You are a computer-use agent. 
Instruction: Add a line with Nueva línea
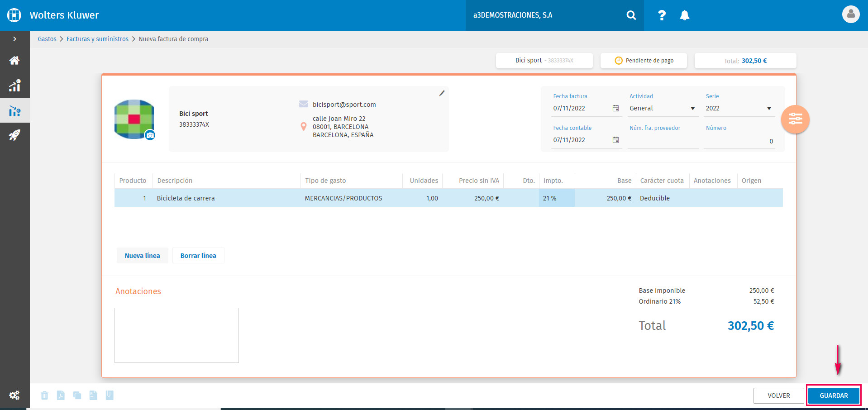[143, 256]
